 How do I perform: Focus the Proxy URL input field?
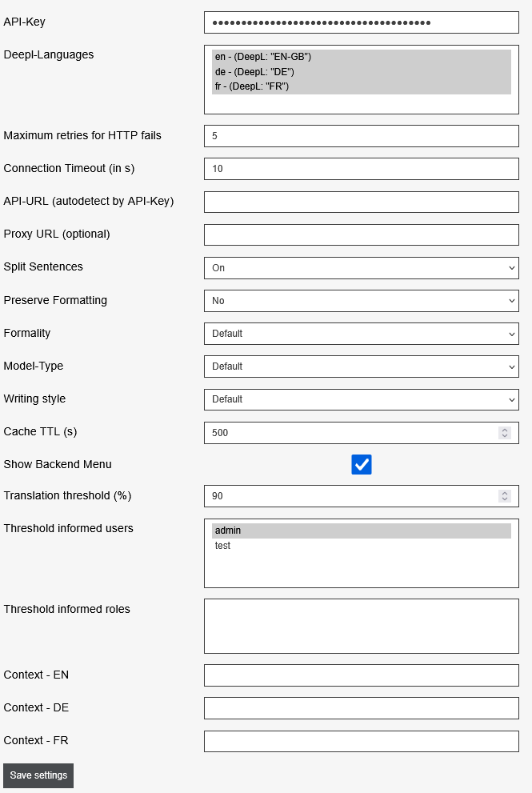click(x=361, y=234)
